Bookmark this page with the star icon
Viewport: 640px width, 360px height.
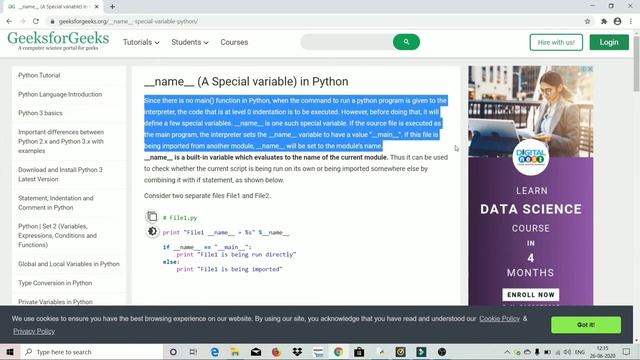click(587, 21)
